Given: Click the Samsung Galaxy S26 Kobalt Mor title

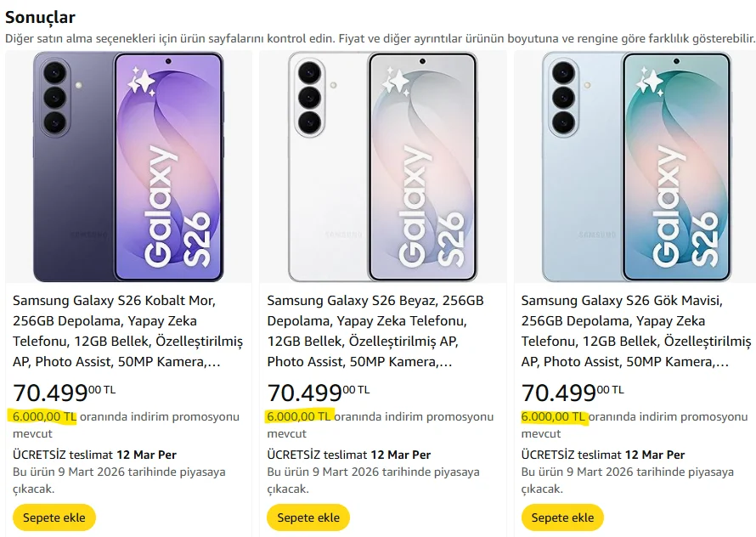Looking at the screenshot, I should (x=127, y=331).
